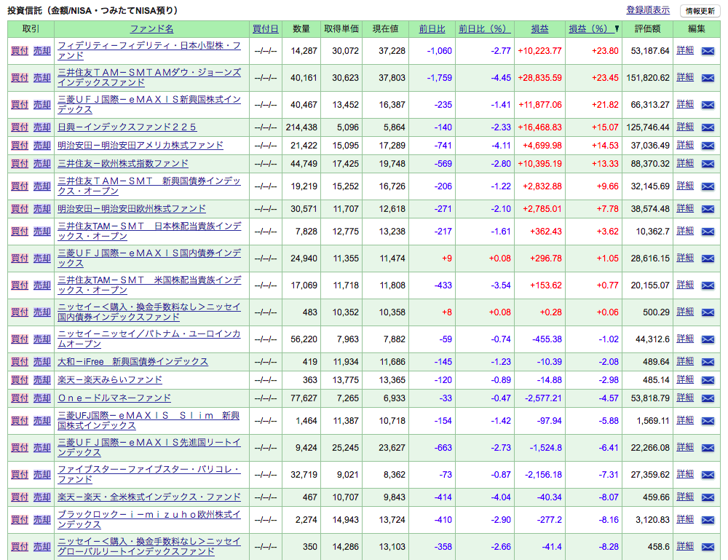Click the 情報更新 button
728x560 pixels.
click(700, 11)
